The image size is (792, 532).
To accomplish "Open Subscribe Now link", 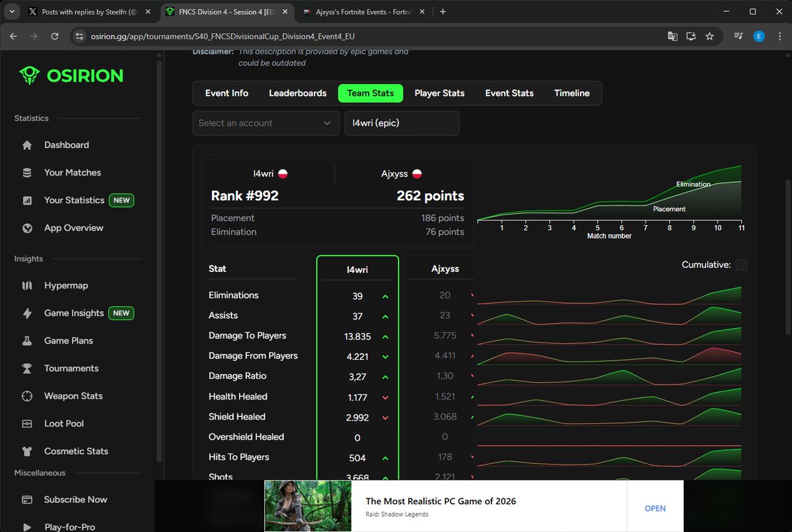I will click(76, 500).
